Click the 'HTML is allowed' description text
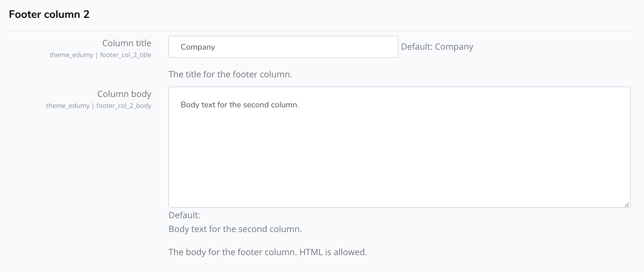Image resolution: width=644 pixels, height=273 pixels. (x=333, y=252)
